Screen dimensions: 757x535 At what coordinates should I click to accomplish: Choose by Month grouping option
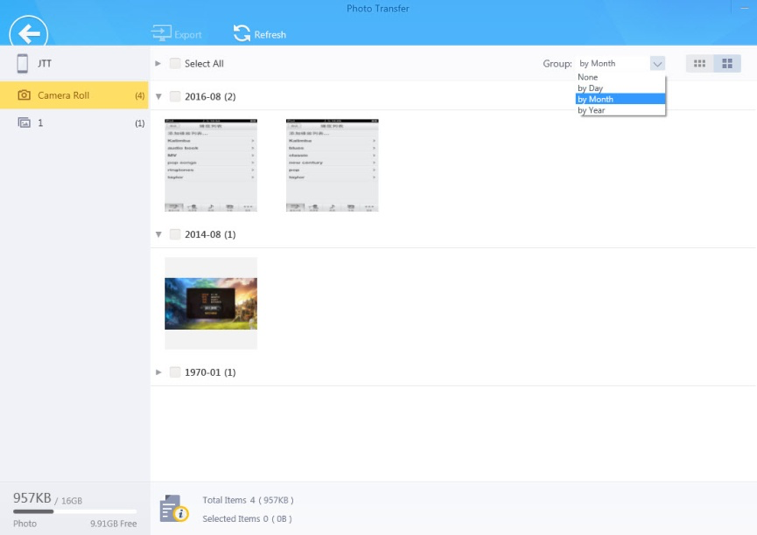pos(620,99)
